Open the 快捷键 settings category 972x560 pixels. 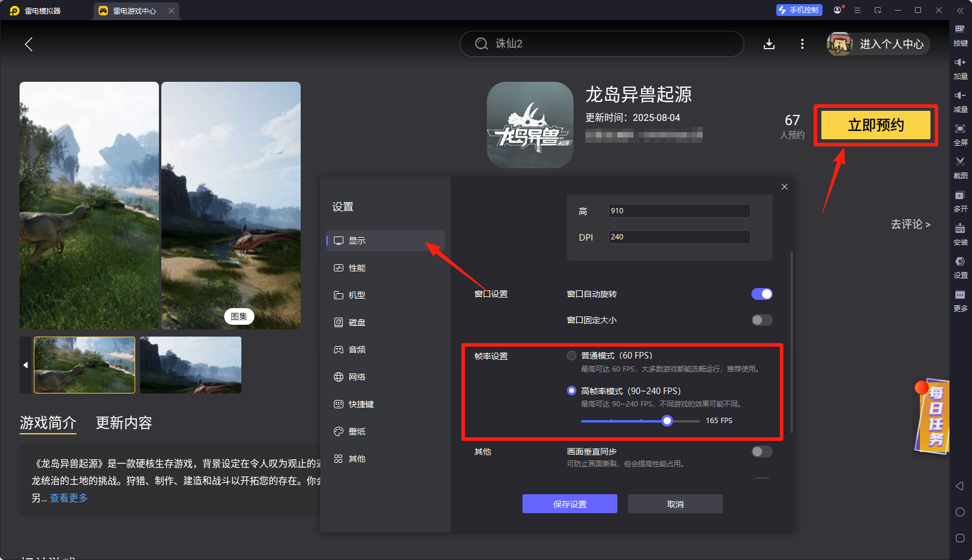click(x=385, y=404)
